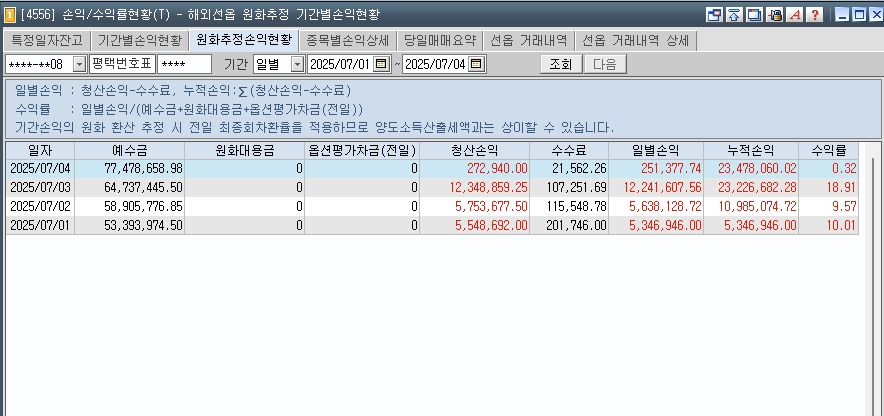This screenshot has height=416, width=884.
Task: Click the screen lock padlock icon
Action: (x=775, y=15)
